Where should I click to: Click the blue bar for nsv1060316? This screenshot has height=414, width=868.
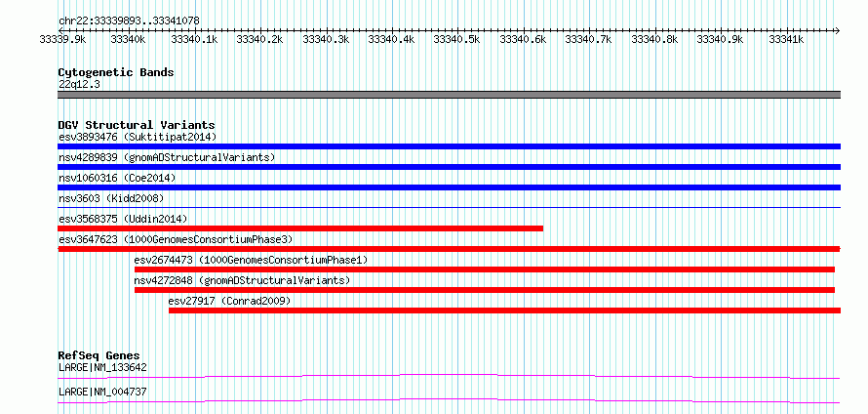[x=449, y=187]
